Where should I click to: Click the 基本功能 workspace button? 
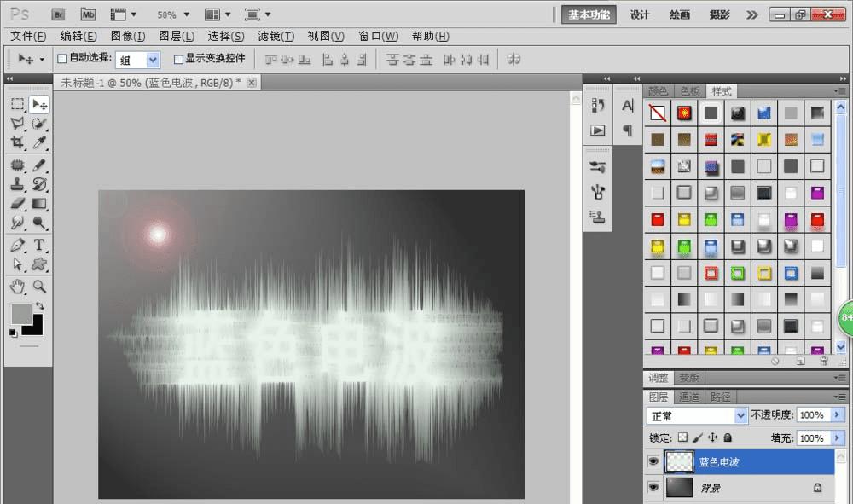click(x=589, y=14)
